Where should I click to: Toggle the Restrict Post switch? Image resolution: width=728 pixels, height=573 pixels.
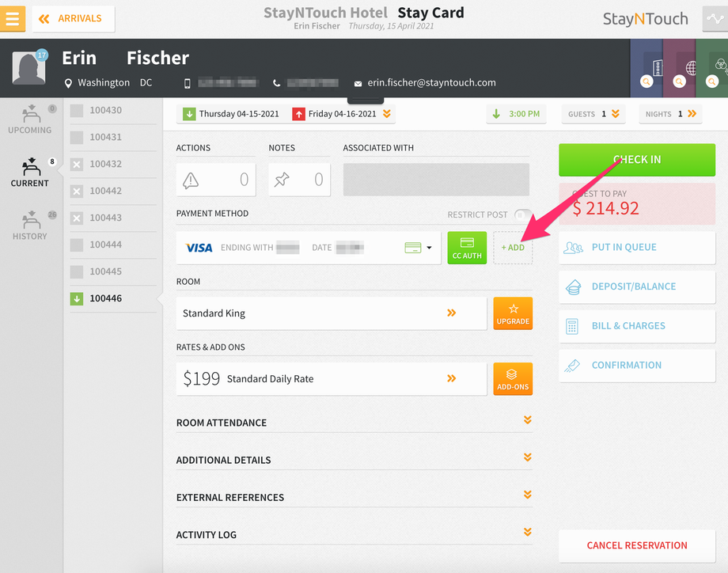coord(523,214)
